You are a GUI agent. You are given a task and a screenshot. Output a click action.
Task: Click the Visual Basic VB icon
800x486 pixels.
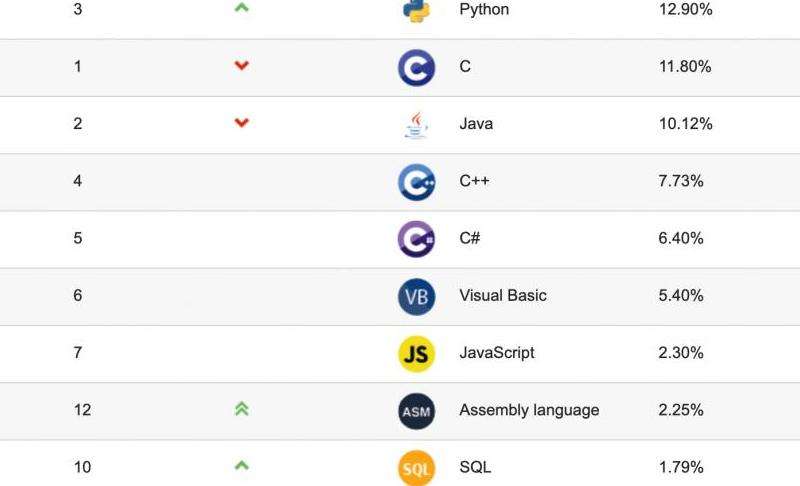click(x=416, y=296)
